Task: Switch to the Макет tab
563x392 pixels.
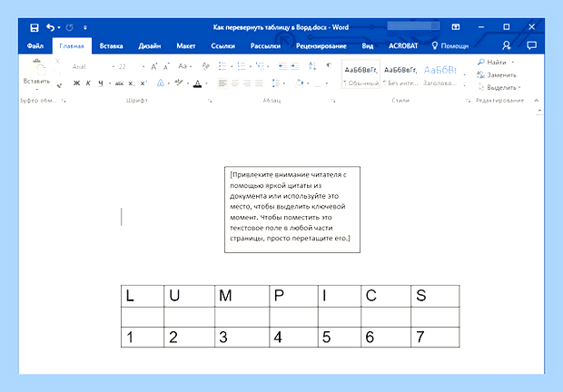Action: coord(185,46)
